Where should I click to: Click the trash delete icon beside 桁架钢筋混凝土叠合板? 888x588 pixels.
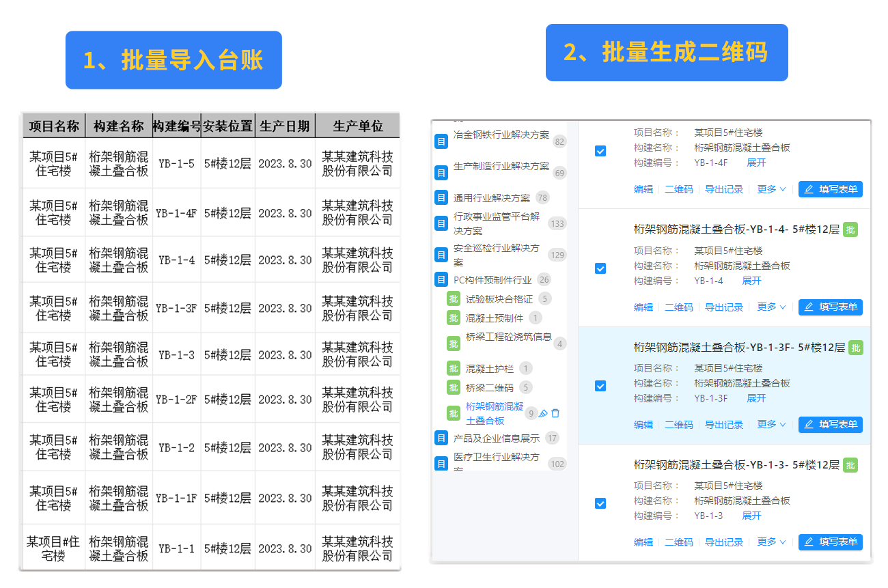[556, 413]
